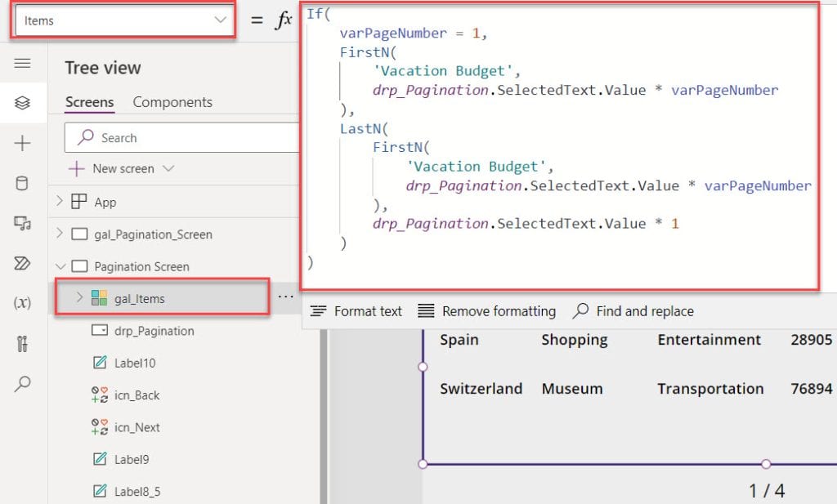Click Museum cell in gallery

[571, 389]
